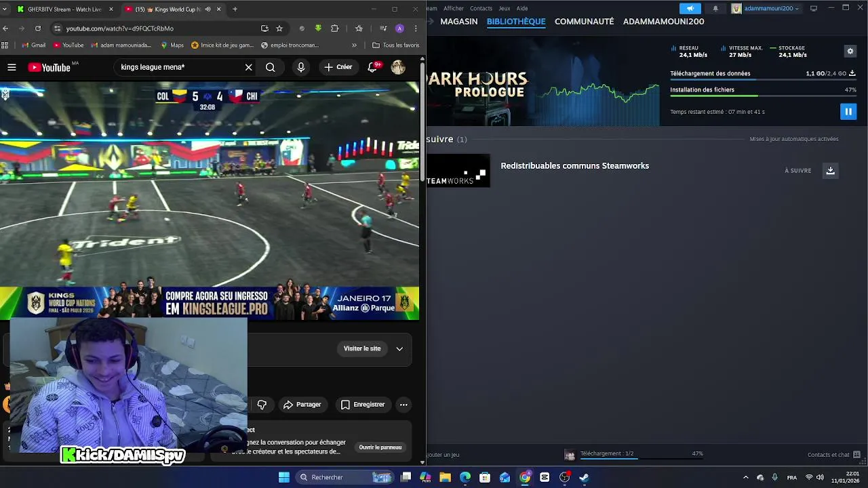Open Windows Start menu

tap(284, 477)
